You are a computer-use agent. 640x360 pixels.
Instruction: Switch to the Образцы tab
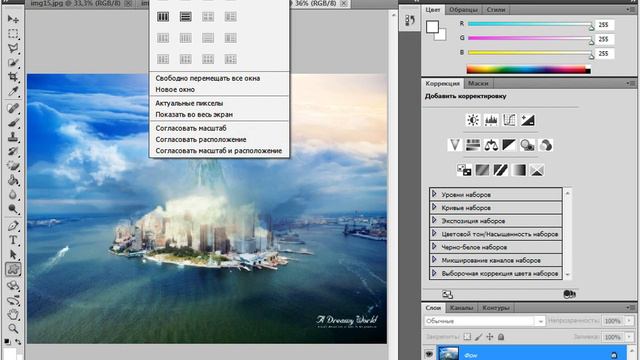tap(463, 9)
